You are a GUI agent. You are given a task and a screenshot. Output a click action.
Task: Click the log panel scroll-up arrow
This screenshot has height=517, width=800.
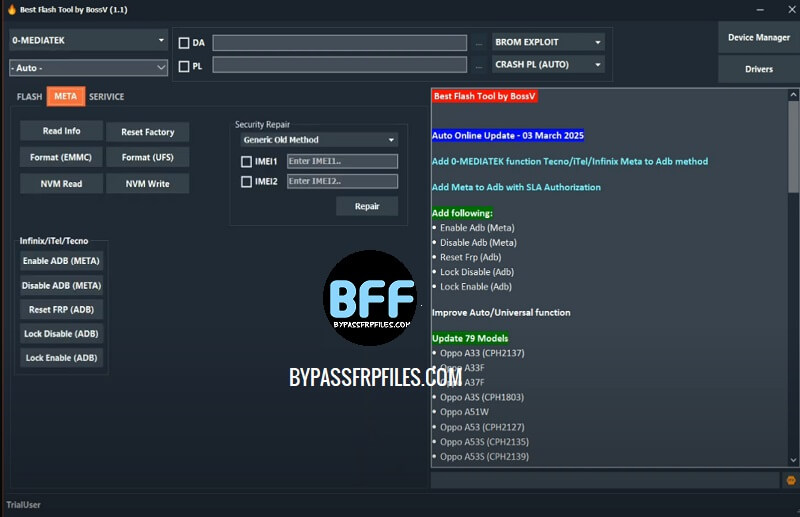pyautogui.click(x=793, y=93)
